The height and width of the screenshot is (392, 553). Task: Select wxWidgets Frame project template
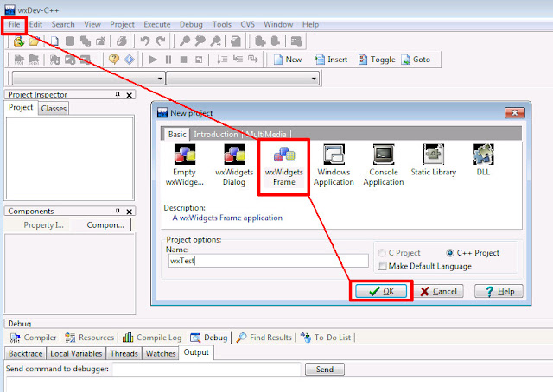click(x=284, y=167)
